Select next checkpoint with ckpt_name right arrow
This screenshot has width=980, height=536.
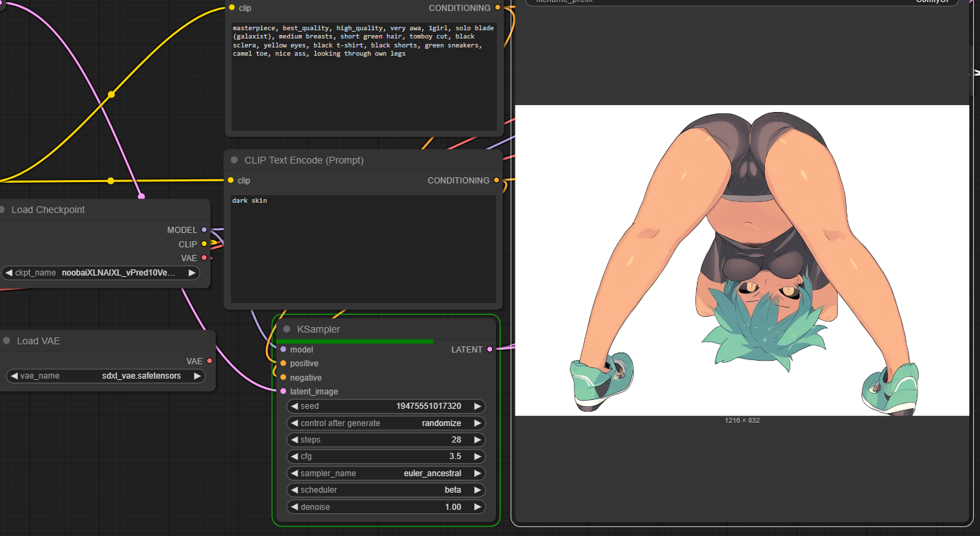pos(192,273)
